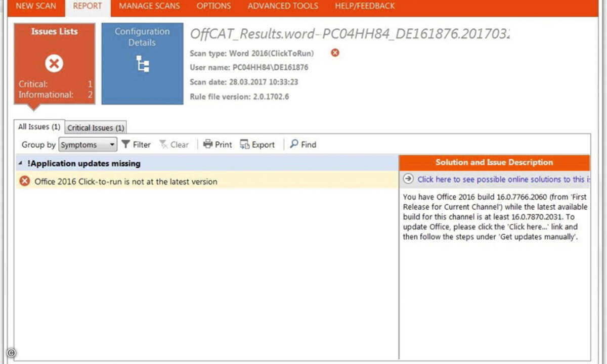The width and height of the screenshot is (607, 364).
Task: Switch to Critical Issues (1) tab
Action: [x=96, y=128]
